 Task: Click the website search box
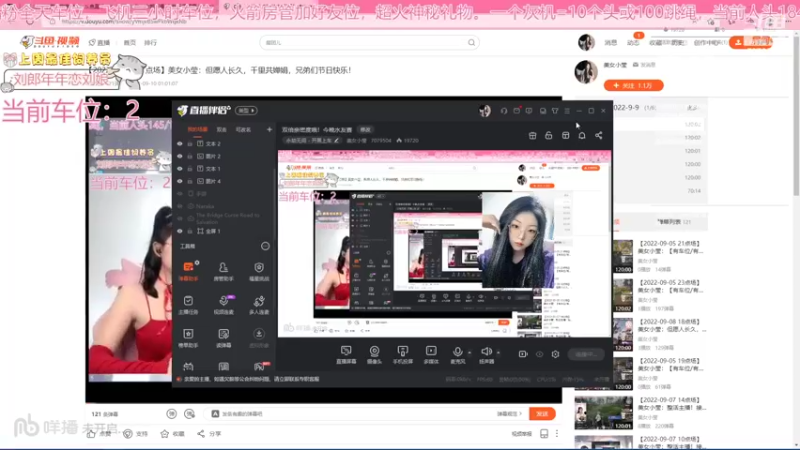tap(370, 42)
